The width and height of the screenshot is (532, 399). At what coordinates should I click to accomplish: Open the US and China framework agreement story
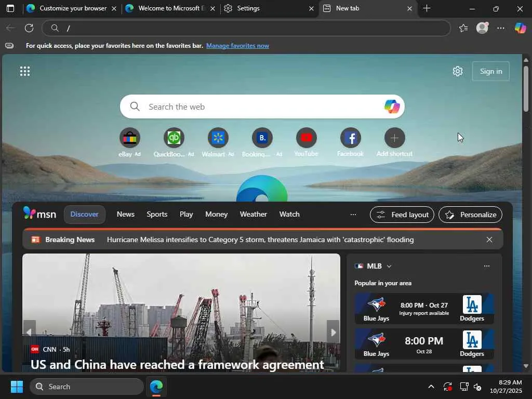(177, 365)
